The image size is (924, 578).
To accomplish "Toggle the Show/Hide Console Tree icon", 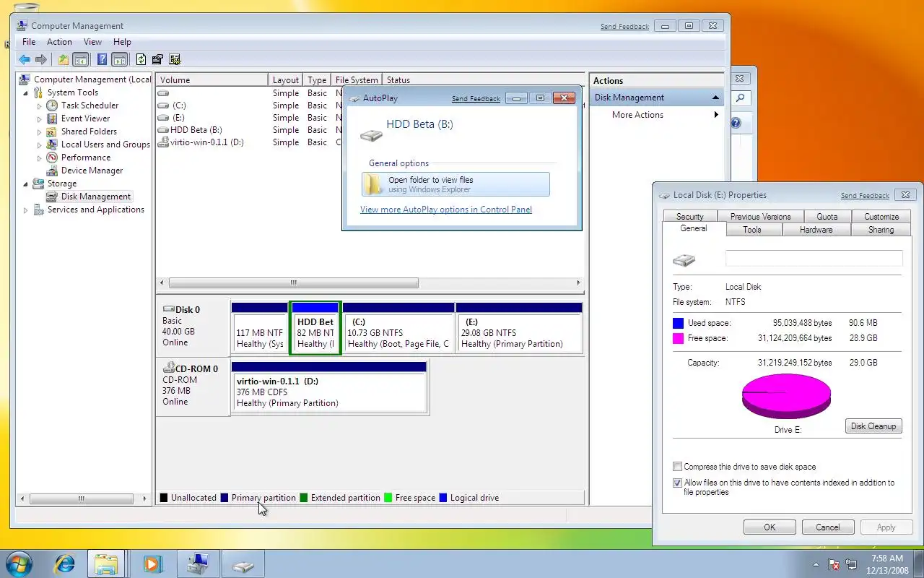I will click(x=80, y=60).
